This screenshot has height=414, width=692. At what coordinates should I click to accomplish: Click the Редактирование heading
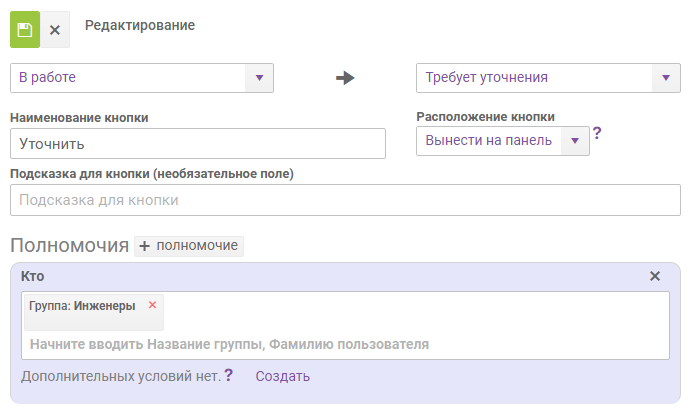140,25
